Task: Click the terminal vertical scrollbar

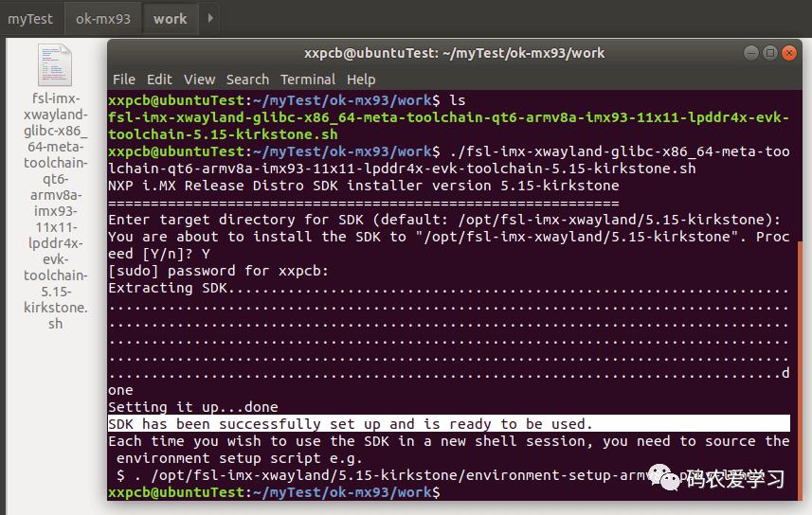Action: [799, 370]
